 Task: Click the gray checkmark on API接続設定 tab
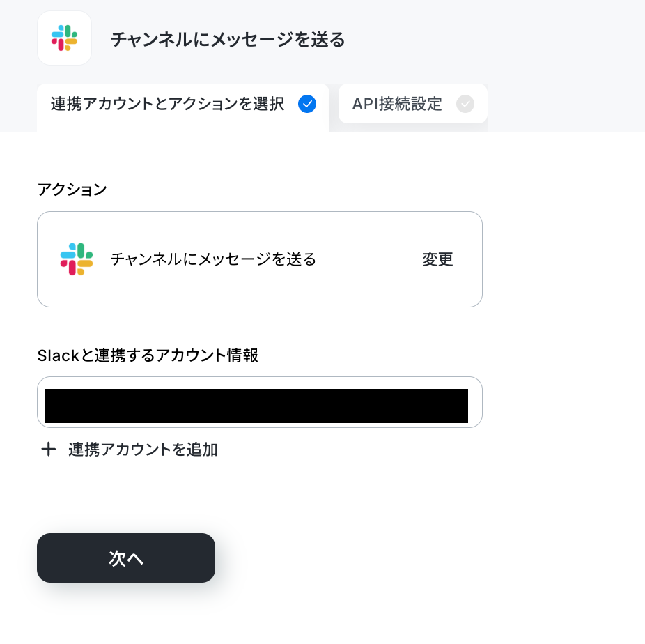pos(465,104)
